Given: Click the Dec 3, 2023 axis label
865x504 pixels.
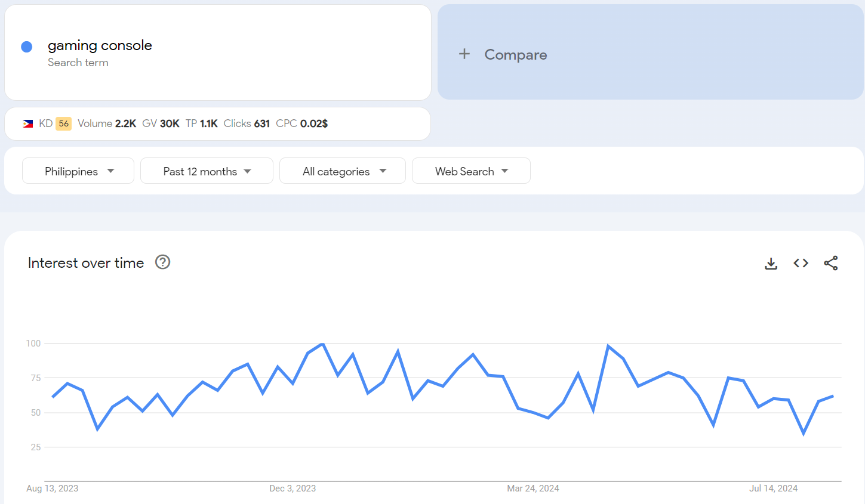Looking at the screenshot, I should 293,488.
